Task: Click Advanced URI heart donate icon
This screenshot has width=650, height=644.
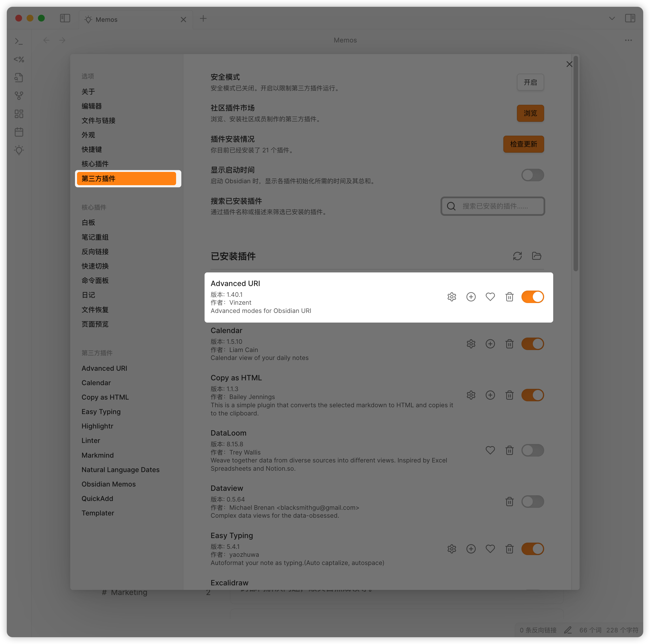Action: tap(490, 297)
